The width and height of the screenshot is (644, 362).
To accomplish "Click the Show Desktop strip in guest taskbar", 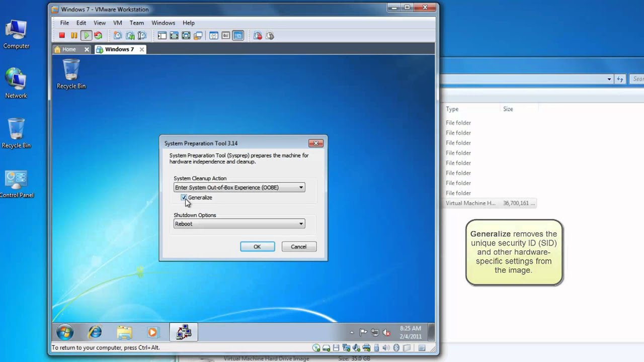I will click(432, 332).
